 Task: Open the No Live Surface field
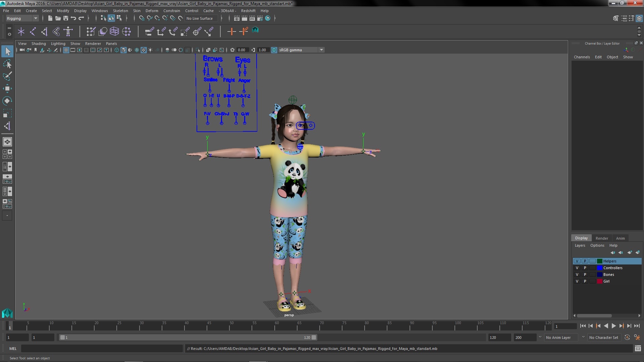click(x=201, y=18)
